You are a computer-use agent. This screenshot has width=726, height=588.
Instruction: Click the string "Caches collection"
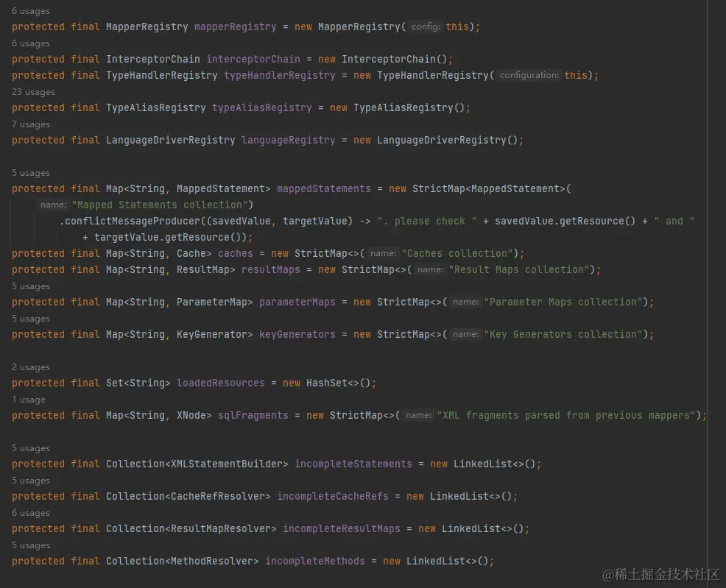pyautogui.click(x=457, y=253)
